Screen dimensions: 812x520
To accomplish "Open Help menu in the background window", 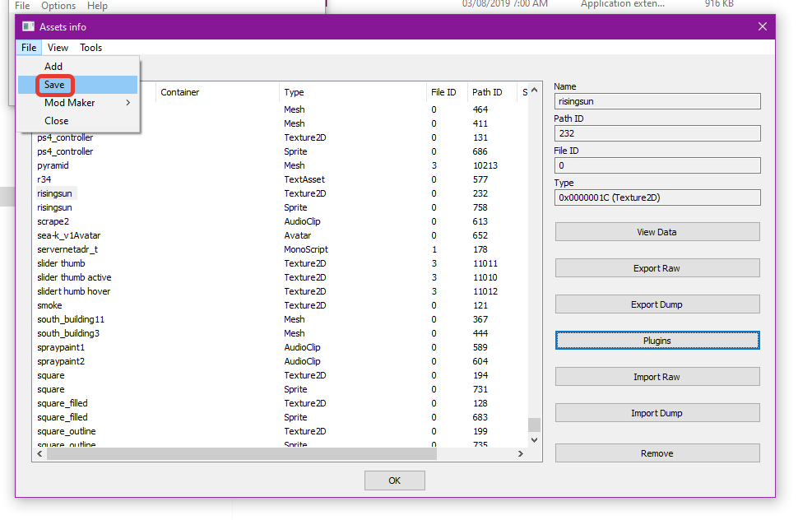I will pyautogui.click(x=97, y=6).
